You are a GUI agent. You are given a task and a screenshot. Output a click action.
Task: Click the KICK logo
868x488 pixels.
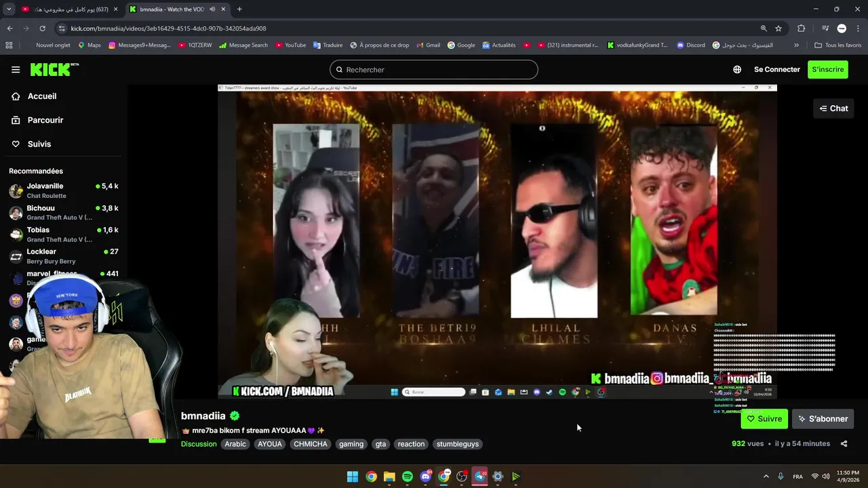pos(54,69)
